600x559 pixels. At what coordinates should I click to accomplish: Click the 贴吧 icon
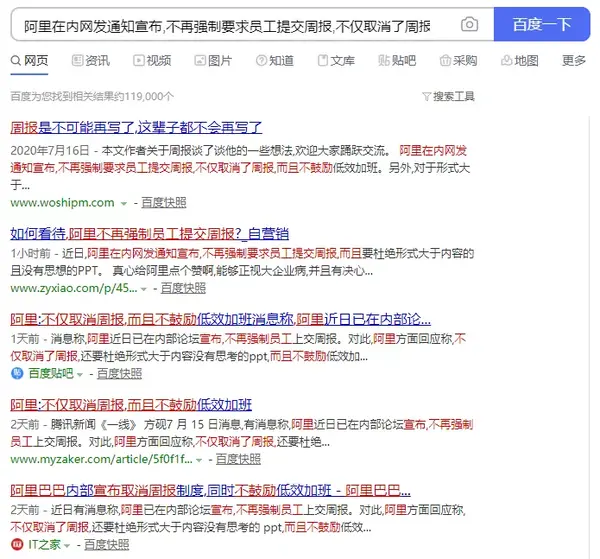tap(384, 60)
